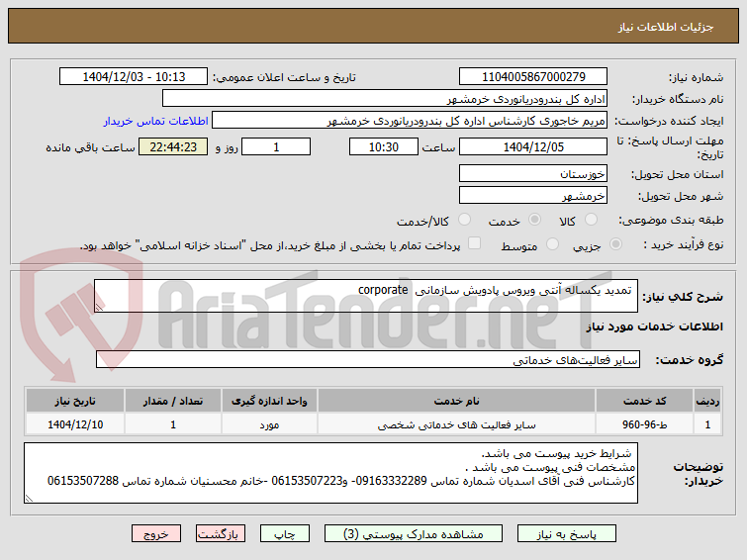Click the بازگشت back button
Viewport: 747px width, 560px height.
220,534
